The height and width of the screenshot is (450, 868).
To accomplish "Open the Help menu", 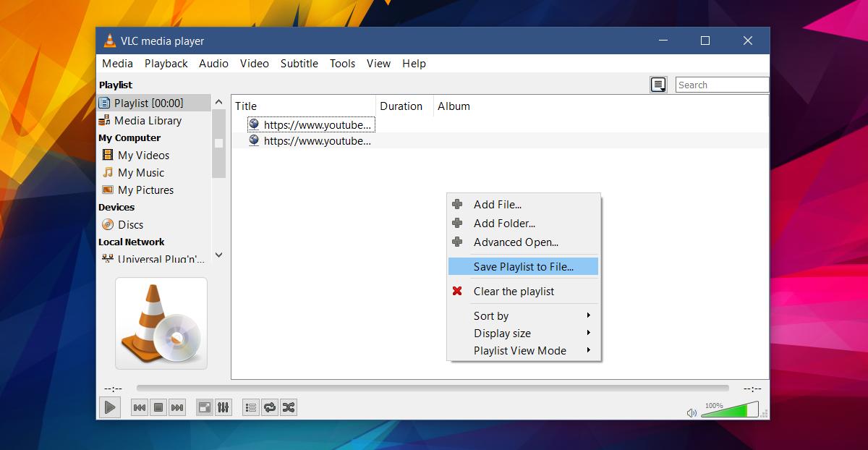I will coord(414,64).
